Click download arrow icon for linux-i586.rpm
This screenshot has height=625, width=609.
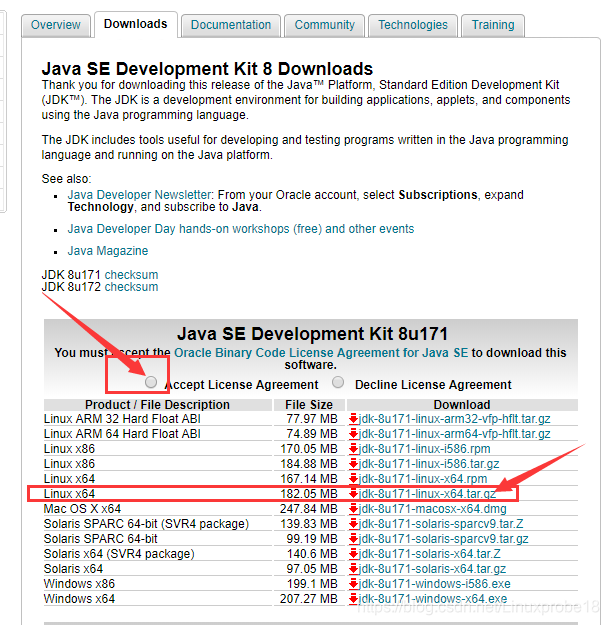pos(353,449)
